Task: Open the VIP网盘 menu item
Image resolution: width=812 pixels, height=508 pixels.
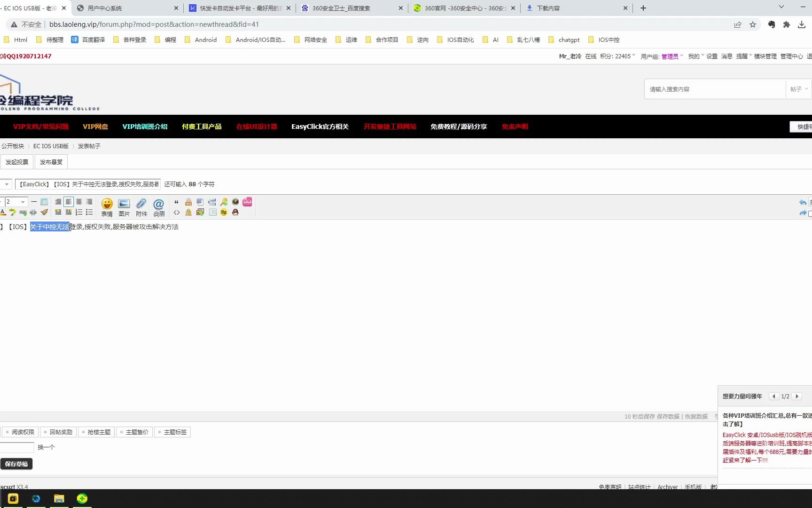Action: [x=95, y=127]
